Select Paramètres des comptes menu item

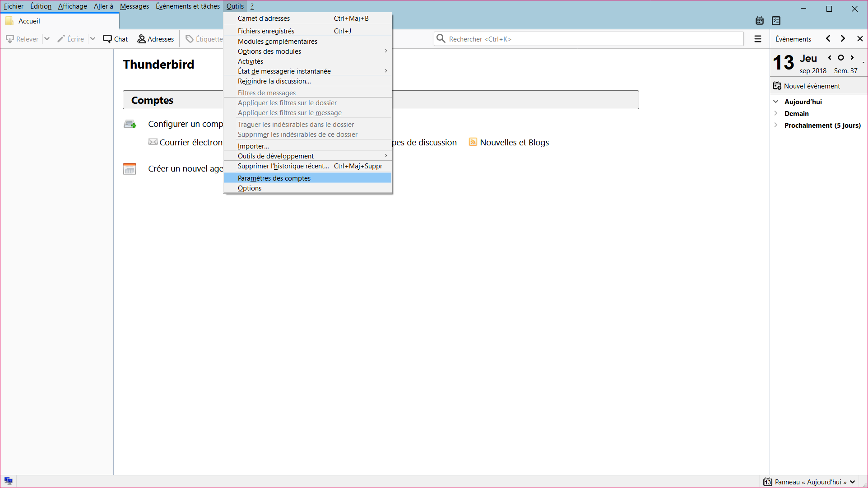click(308, 178)
